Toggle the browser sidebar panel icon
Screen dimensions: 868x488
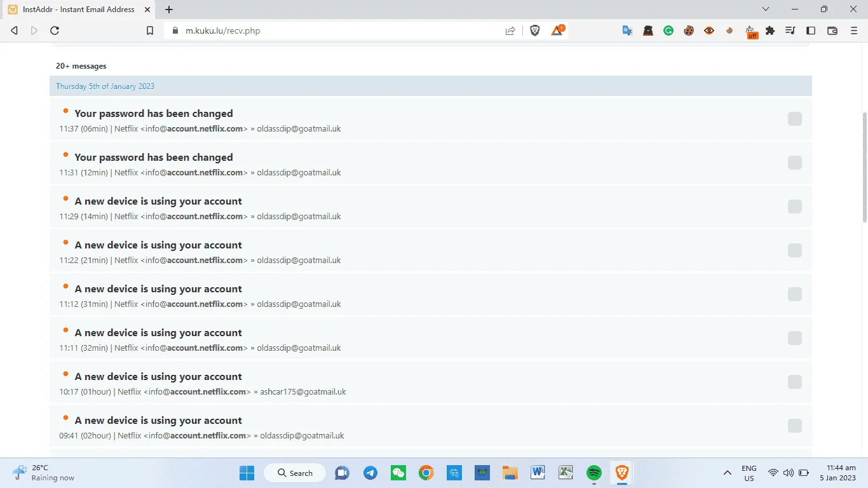811,30
